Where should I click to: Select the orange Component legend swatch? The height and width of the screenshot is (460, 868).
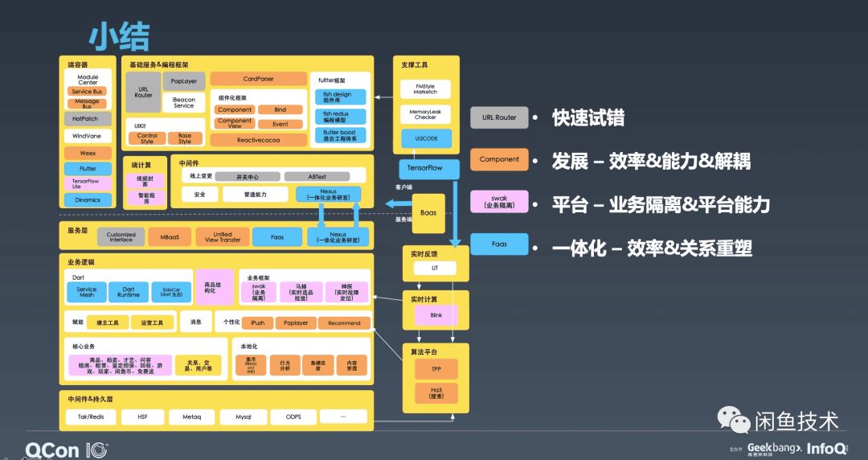[499, 159]
